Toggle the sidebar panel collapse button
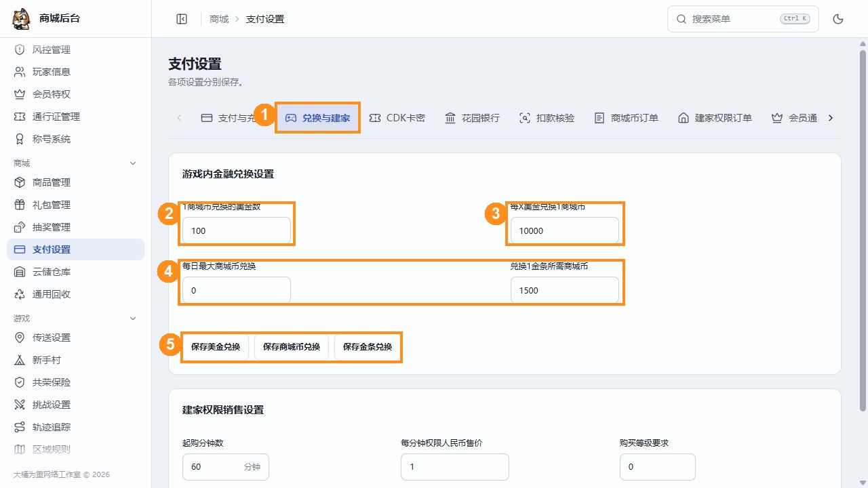The width and height of the screenshot is (868, 488). click(x=182, y=19)
